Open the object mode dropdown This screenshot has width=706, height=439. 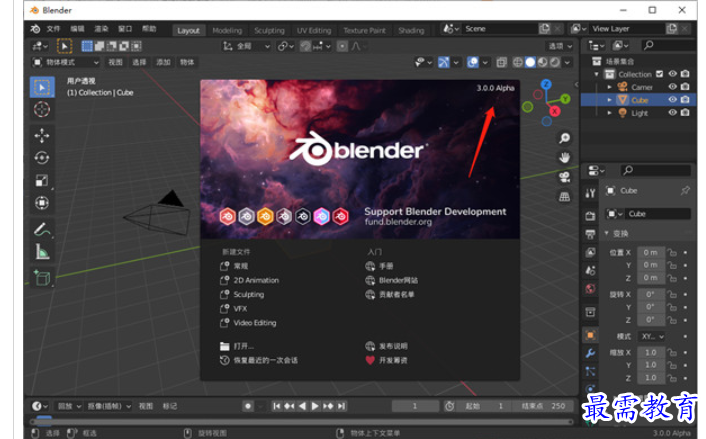click(x=65, y=62)
